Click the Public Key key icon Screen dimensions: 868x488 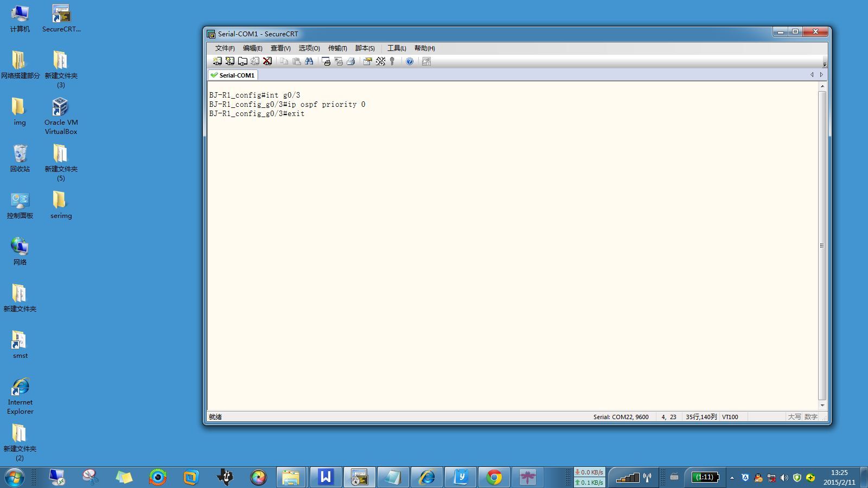pos(392,61)
